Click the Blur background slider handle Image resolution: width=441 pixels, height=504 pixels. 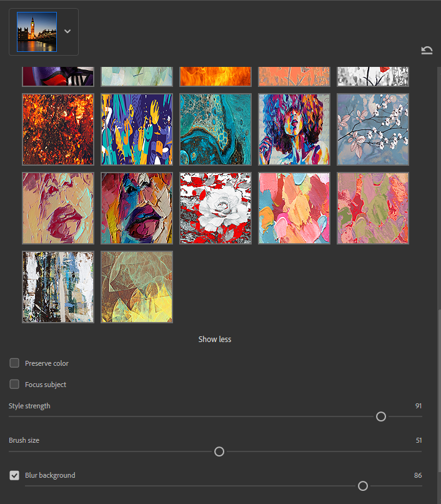pos(363,486)
